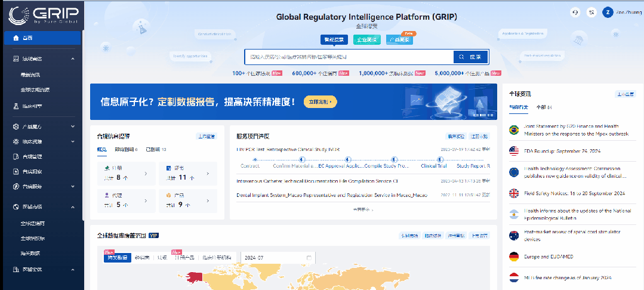The height and width of the screenshot is (290, 644).
Task: Click the blue certificate icon on the 11-count card
Action: coord(168,168)
